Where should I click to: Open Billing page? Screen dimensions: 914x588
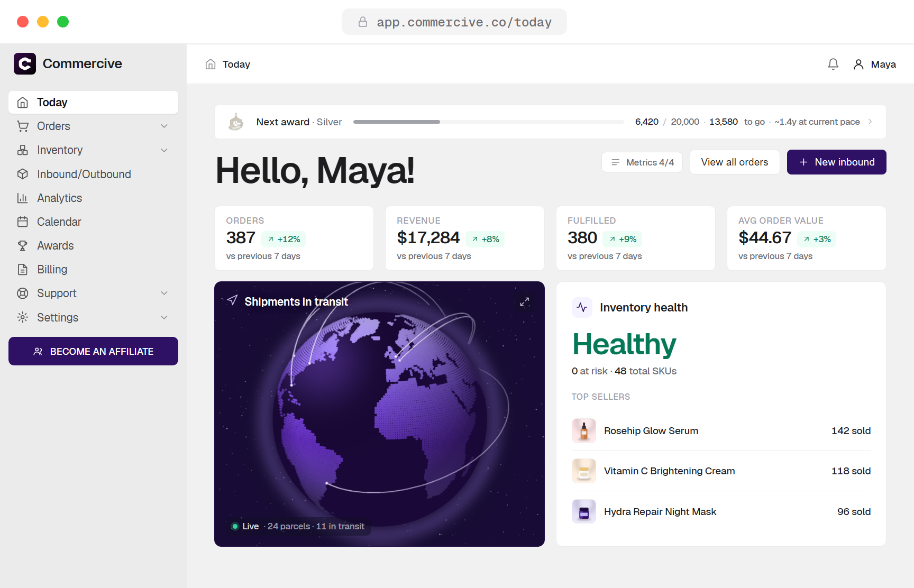[93, 269]
